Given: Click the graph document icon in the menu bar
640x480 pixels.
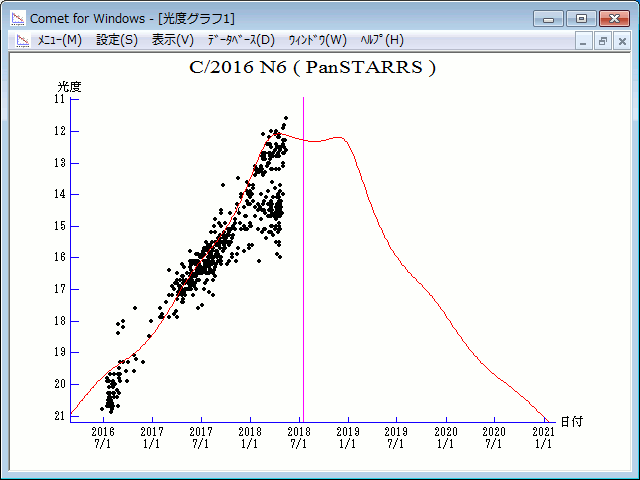Looking at the screenshot, I should pyautogui.click(x=20, y=40).
